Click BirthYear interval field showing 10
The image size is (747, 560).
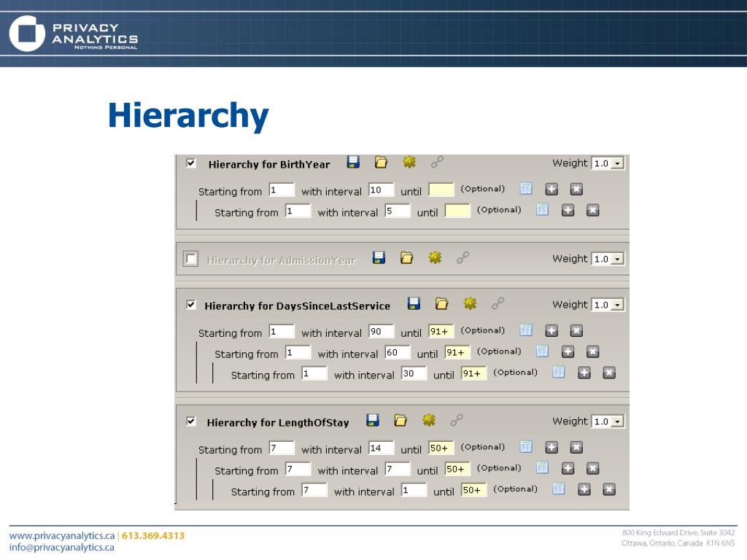pos(381,190)
